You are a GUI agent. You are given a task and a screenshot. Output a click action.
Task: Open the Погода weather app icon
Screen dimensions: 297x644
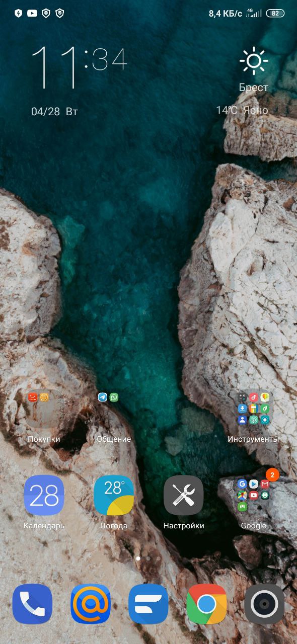pos(114,495)
